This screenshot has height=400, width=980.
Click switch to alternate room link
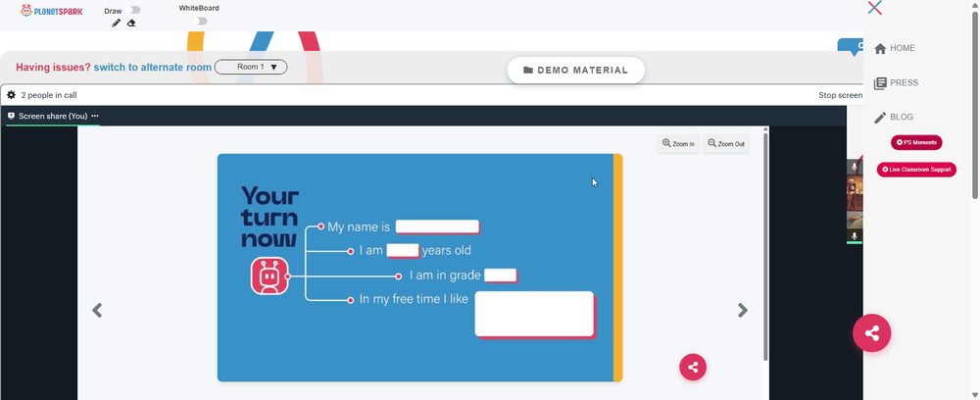[153, 67]
